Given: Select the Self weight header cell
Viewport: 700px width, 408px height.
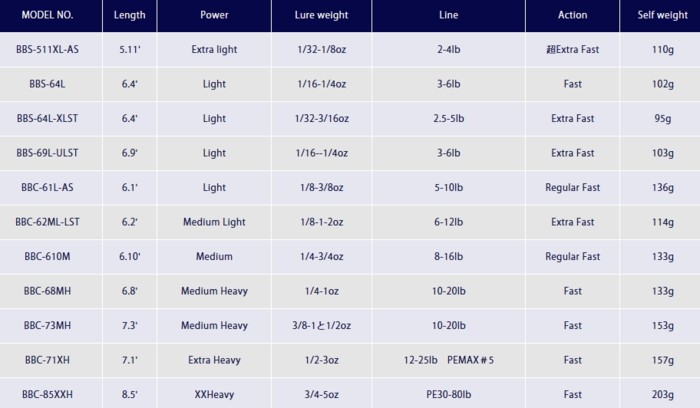Looking at the screenshot, I should coord(660,15).
